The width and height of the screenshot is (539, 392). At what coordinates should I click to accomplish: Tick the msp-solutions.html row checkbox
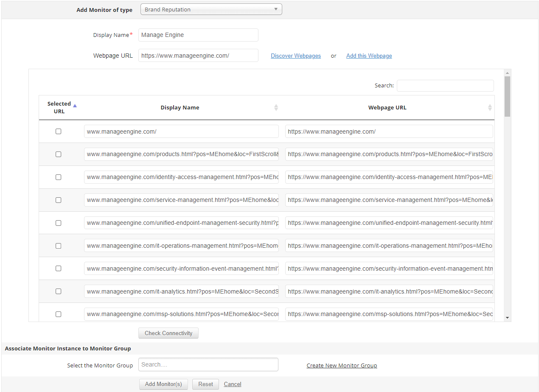58,314
